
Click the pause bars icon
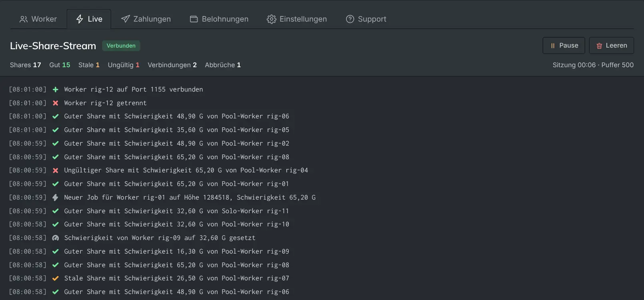[553, 46]
